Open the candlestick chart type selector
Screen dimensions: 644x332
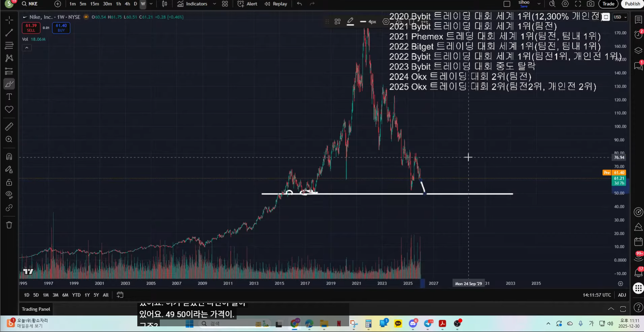coord(165,4)
